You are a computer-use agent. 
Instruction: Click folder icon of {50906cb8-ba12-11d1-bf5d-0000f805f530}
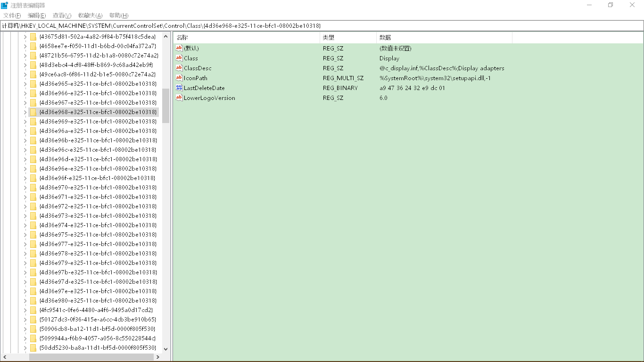click(x=33, y=329)
